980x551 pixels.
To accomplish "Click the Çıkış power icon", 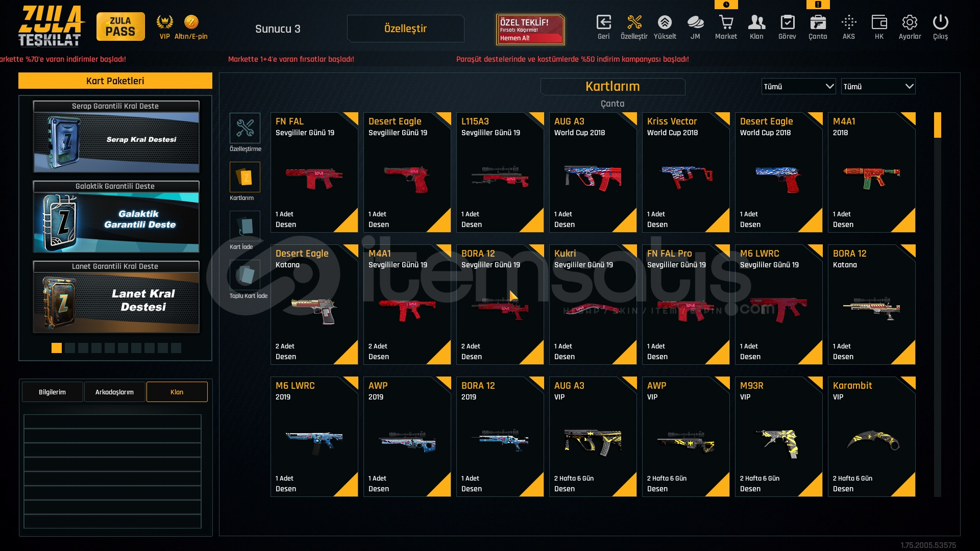I will pyautogui.click(x=940, y=27).
